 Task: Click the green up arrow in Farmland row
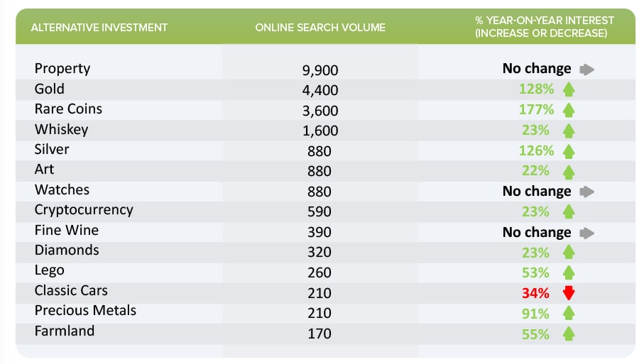pyautogui.click(x=569, y=333)
